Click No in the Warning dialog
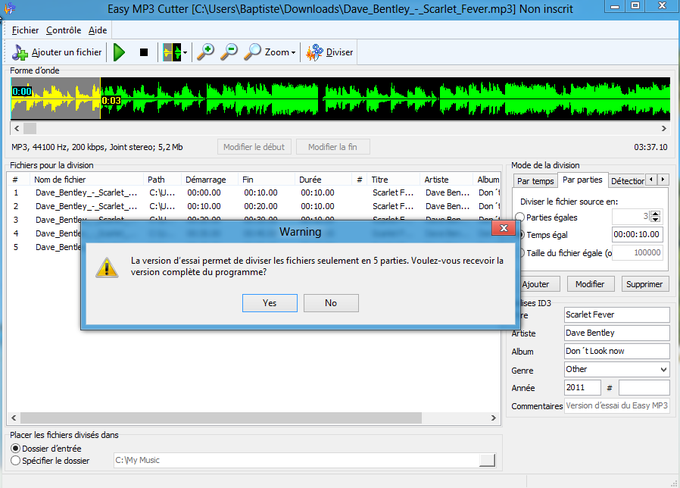 (x=331, y=303)
